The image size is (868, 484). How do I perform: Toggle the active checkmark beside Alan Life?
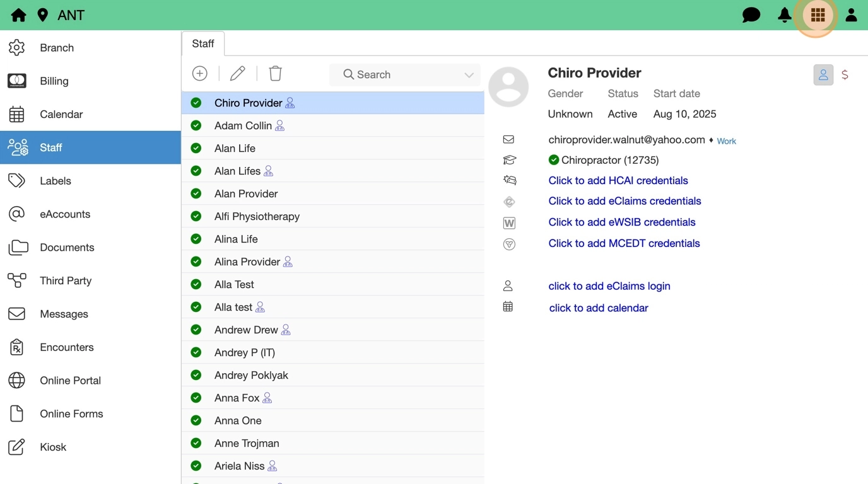(196, 148)
